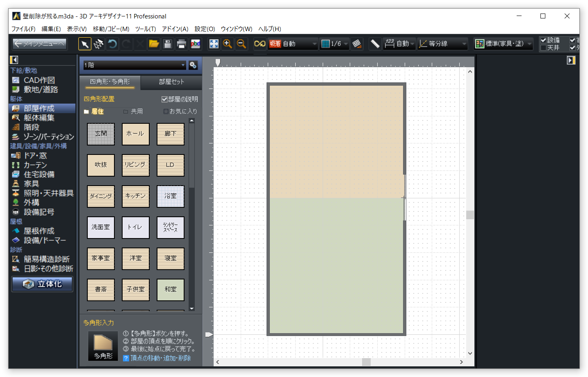
Task: Click the zoom in magnifier icon
Action: pyautogui.click(x=228, y=44)
